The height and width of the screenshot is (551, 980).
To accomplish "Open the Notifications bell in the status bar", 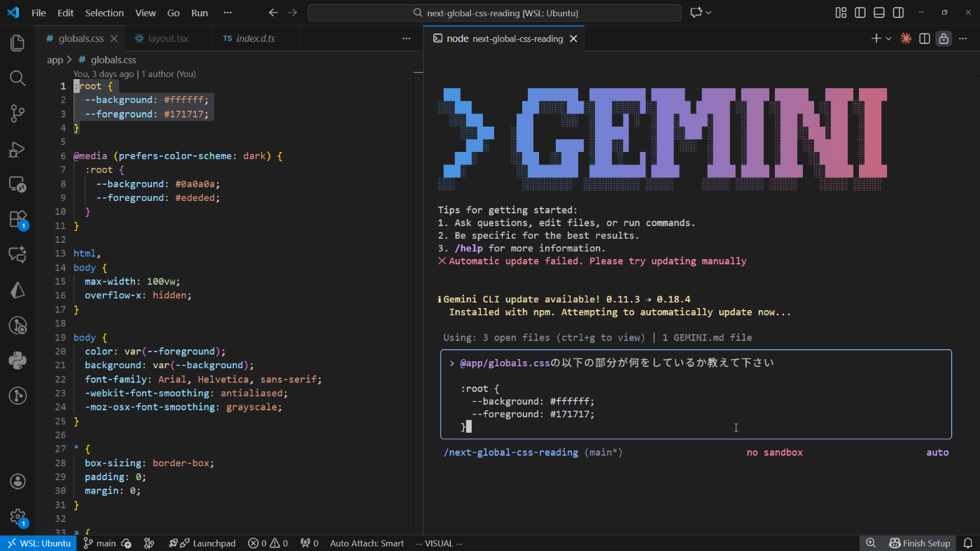I will (968, 543).
